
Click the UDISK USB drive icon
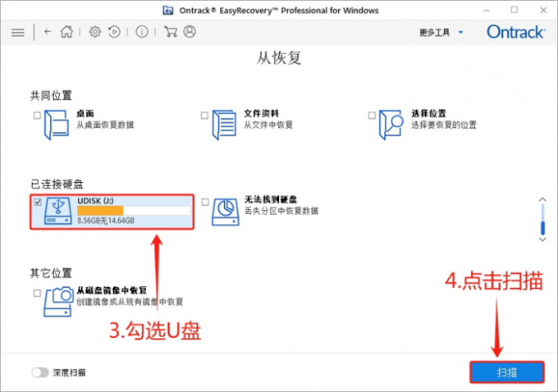click(x=58, y=212)
